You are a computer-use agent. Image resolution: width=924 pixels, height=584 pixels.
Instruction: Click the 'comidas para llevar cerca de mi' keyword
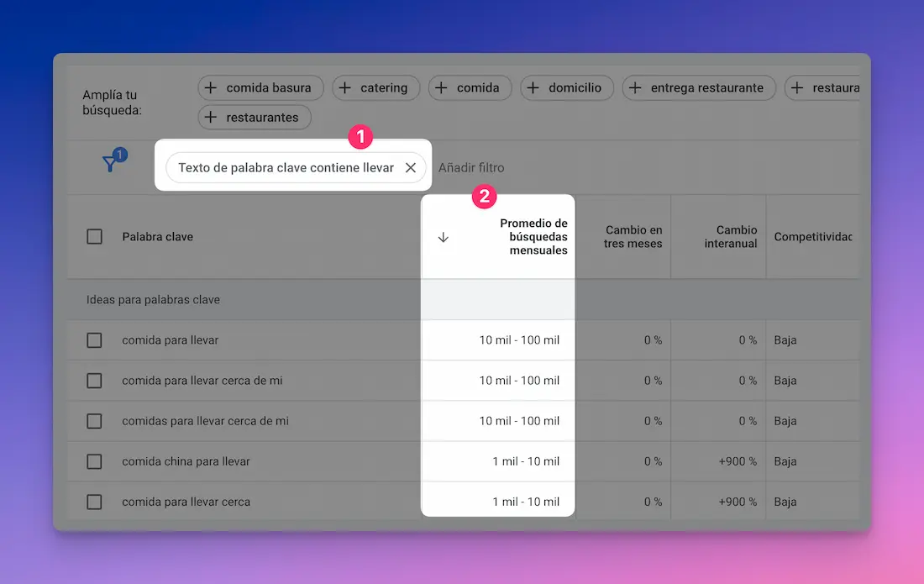[205, 421]
